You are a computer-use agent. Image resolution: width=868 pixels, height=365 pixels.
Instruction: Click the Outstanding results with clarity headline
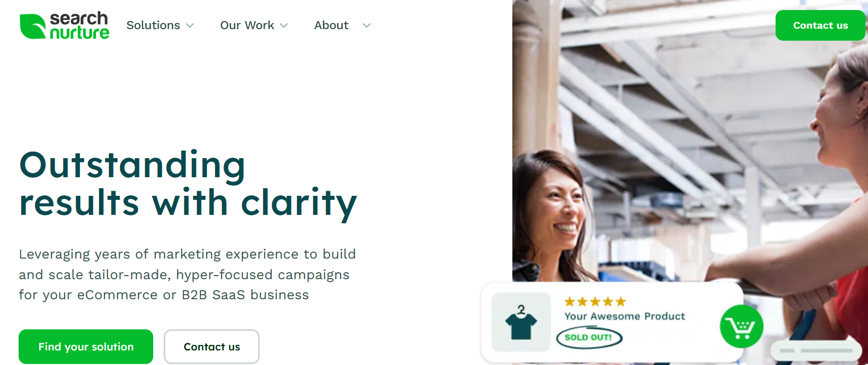point(188,184)
